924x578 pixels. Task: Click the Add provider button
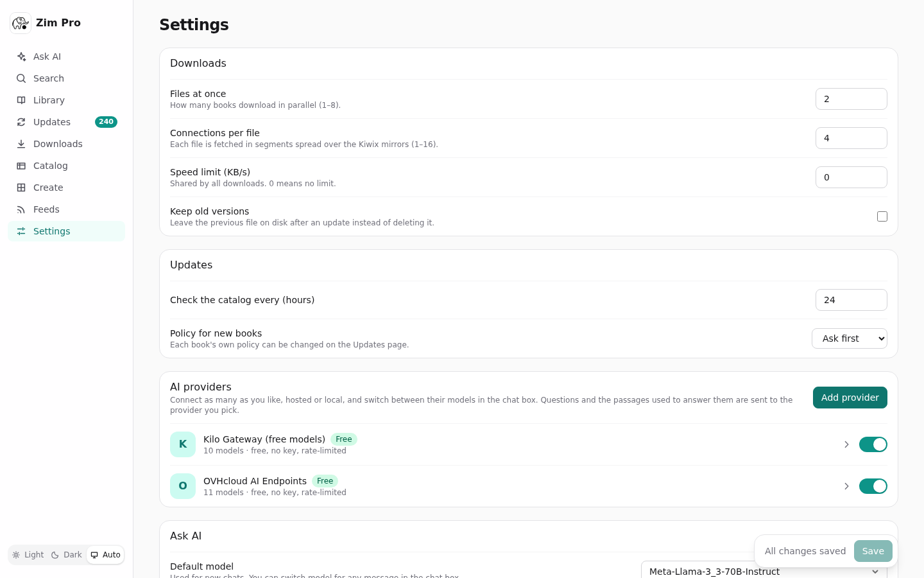tap(850, 398)
